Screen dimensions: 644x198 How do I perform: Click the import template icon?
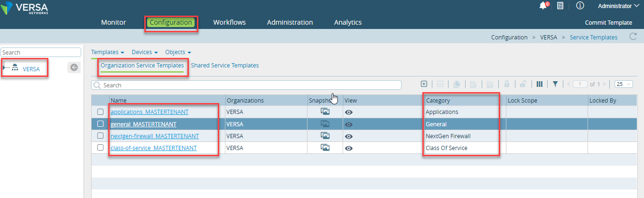click(x=473, y=84)
